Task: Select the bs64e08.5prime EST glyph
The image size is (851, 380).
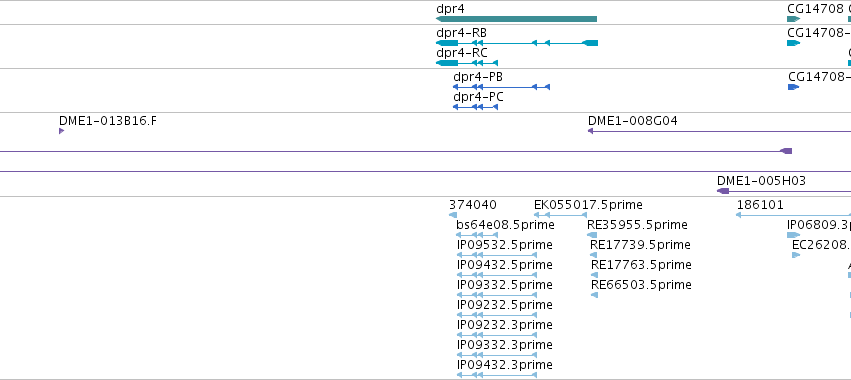Action: coord(477,235)
